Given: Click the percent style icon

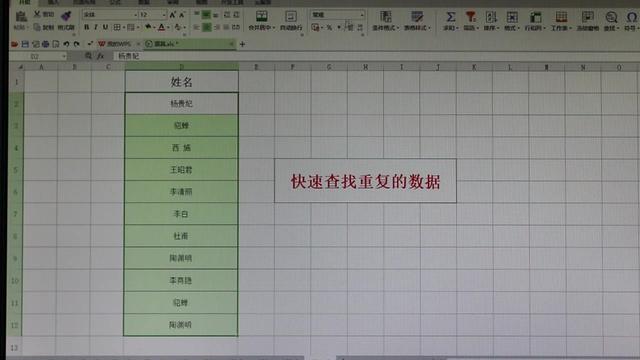Looking at the screenshot, I should pyautogui.click(x=329, y=27).
